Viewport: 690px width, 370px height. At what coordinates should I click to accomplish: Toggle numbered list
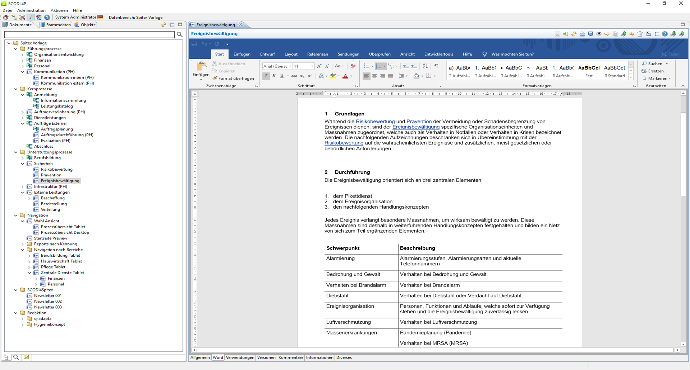pyautogui.click(x=380, y=66)
